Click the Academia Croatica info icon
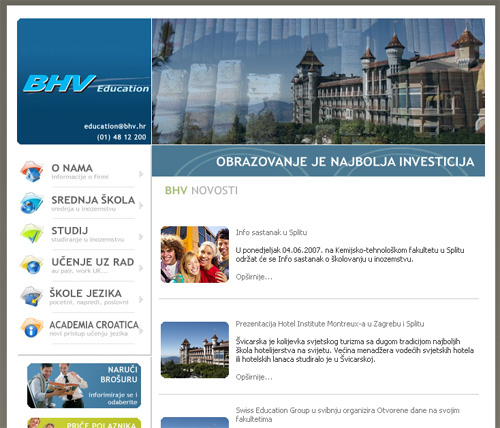 click(32, 327)
